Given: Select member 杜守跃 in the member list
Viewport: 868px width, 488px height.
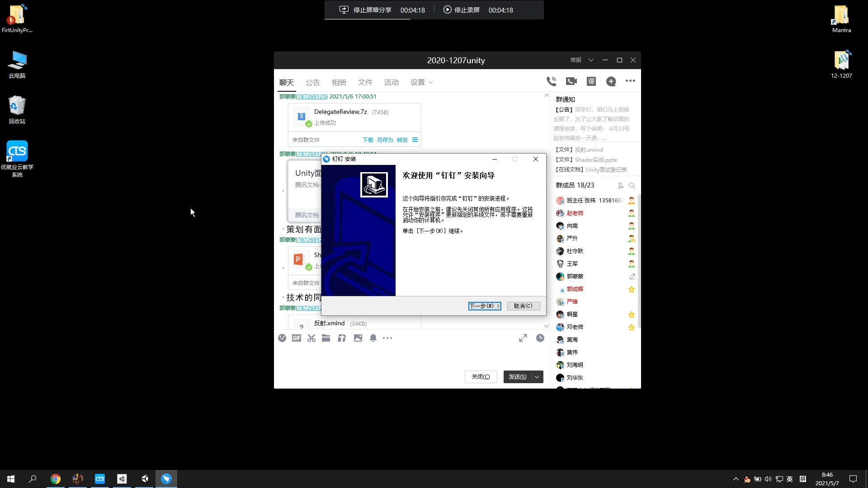Looking at the screenshot, I should click(596, 251).
